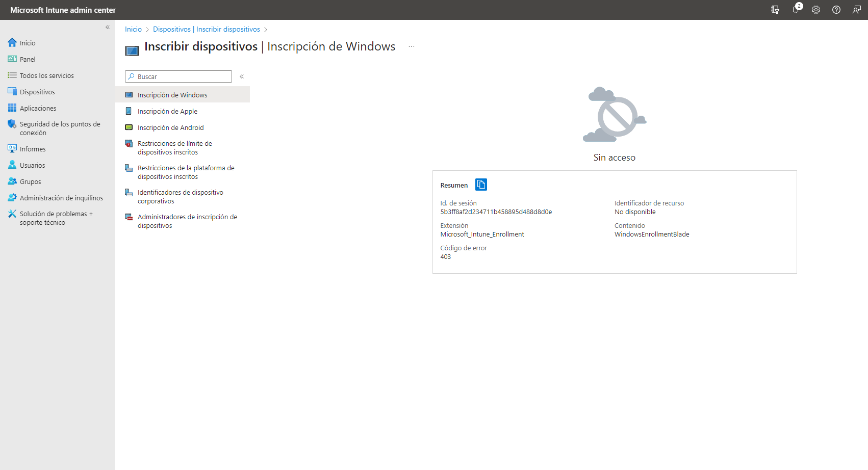Open Restricciones de la plataforma de dispositivos inscritos

[183, 172]
